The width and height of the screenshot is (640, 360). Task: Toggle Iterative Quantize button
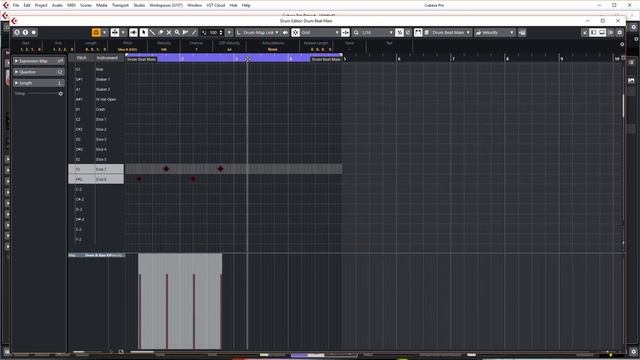[399, 32]
